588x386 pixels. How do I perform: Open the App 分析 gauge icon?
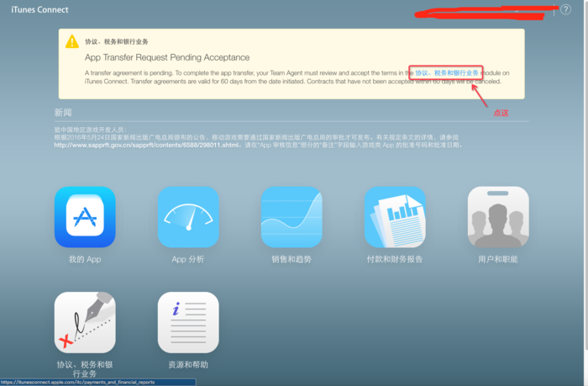188,217
